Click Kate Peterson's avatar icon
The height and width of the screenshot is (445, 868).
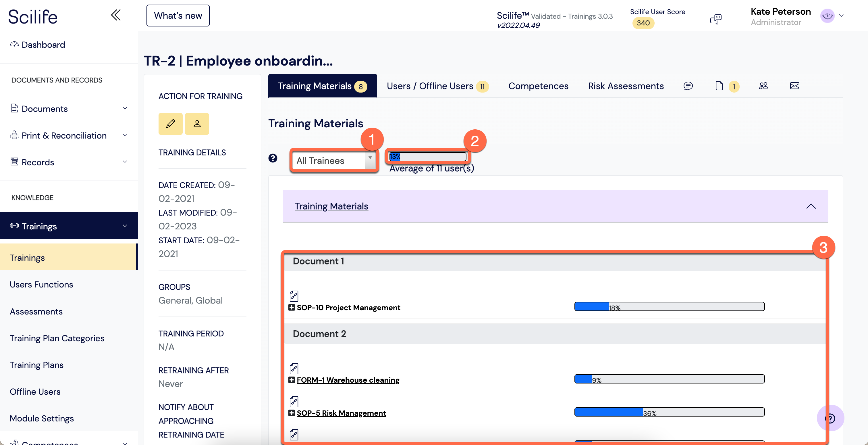click(827, 16)
